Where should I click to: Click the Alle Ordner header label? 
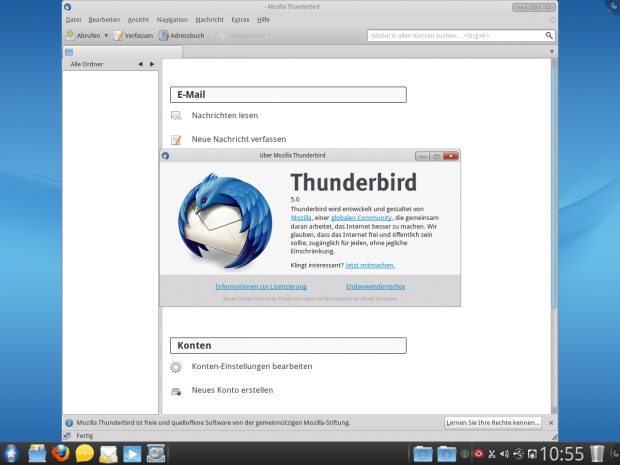point(87,64)
